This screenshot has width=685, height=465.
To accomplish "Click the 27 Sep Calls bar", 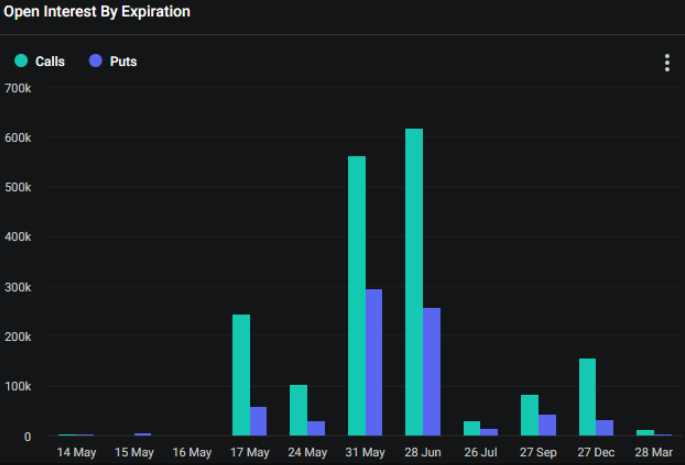I will click(529, 415).
